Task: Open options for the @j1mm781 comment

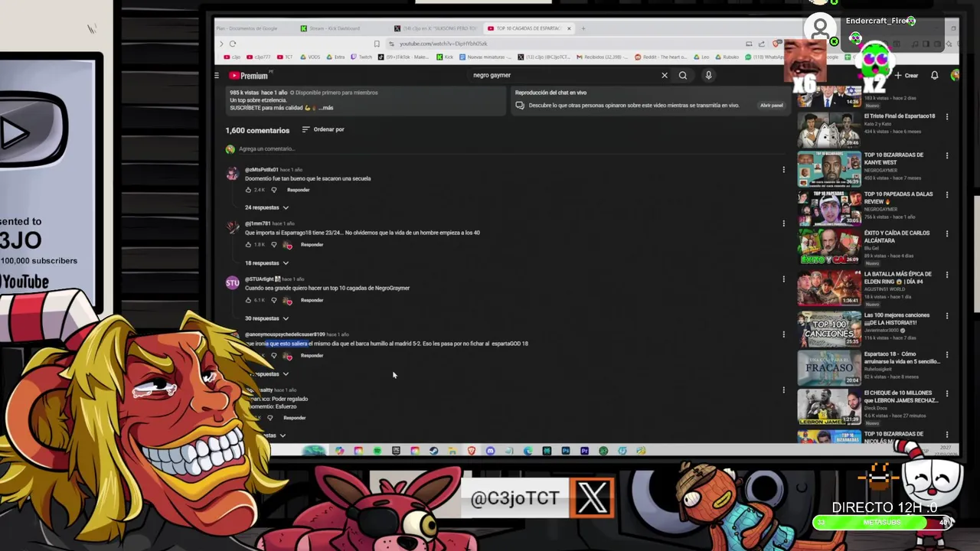Action: point(783,223)
